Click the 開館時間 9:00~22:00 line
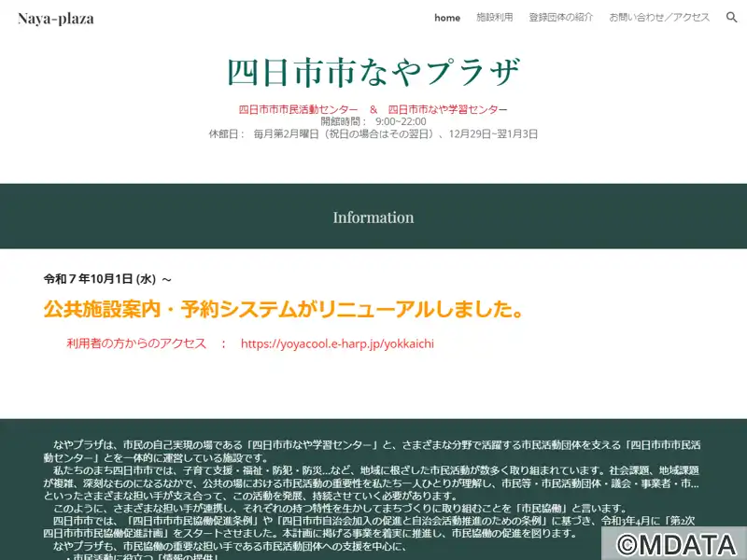The height and width of the screenshot is (560, 747). 373,121
